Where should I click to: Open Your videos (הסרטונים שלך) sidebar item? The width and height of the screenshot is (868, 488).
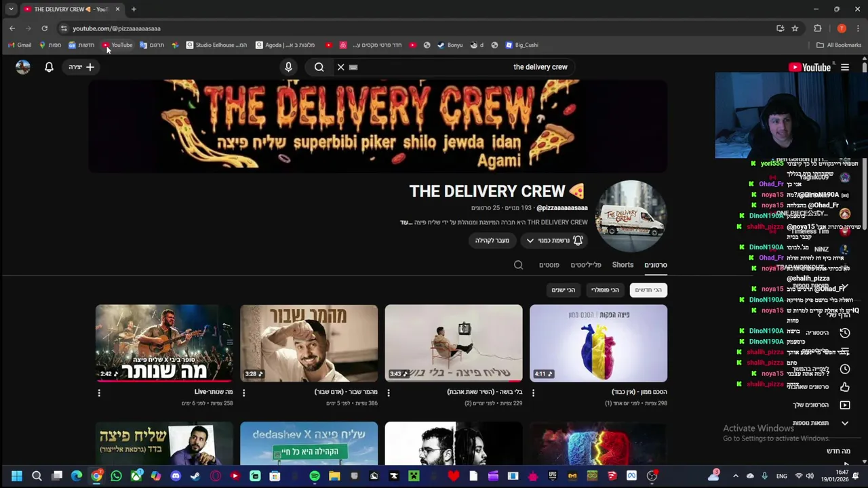pos(822,405)
